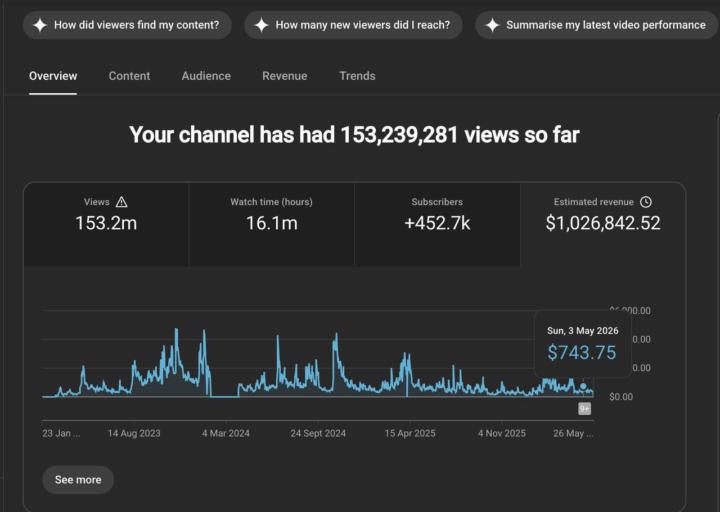This screenshot has width=720, height=512.
Task: Click the sparkle icon on 'How did viewers' chip
Action: click(40, 25)
